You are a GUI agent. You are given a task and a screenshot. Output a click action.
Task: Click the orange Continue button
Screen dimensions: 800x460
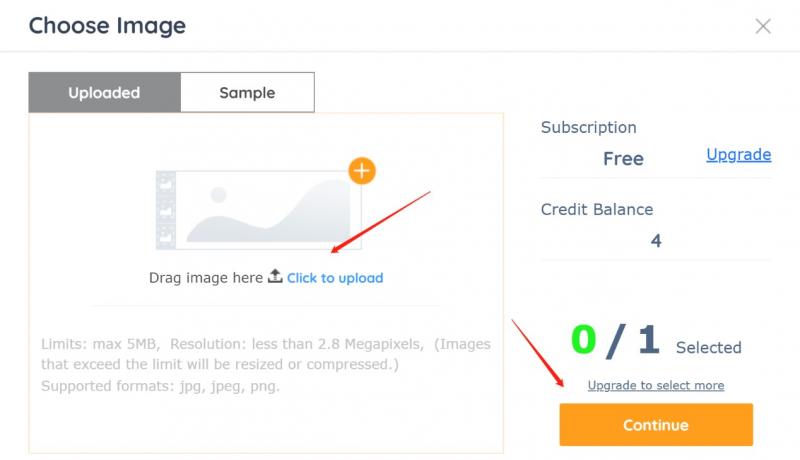click(x=656, y=425)
